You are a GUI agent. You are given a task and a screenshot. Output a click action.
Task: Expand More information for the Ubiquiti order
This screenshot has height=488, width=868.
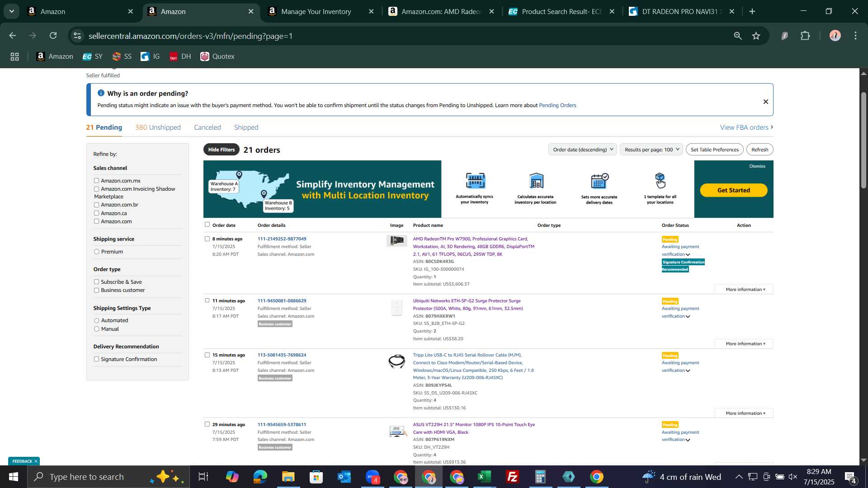click(x=744, y=344)
